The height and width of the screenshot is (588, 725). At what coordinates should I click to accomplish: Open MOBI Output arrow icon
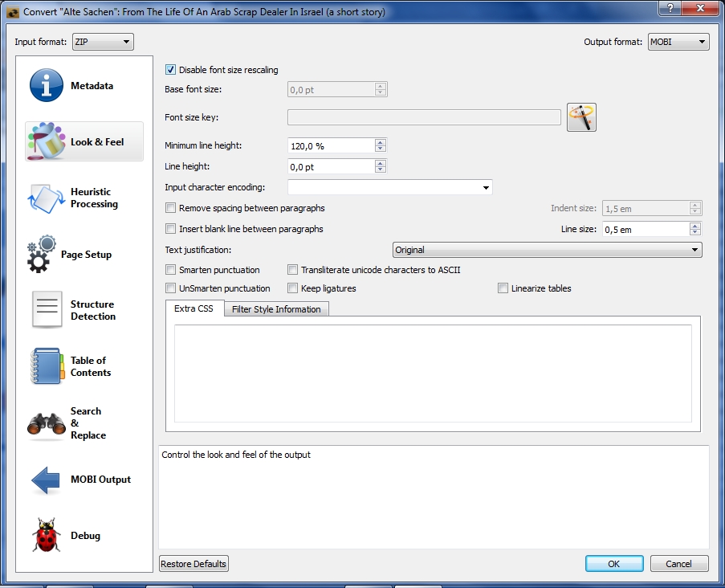coord(46,480)
